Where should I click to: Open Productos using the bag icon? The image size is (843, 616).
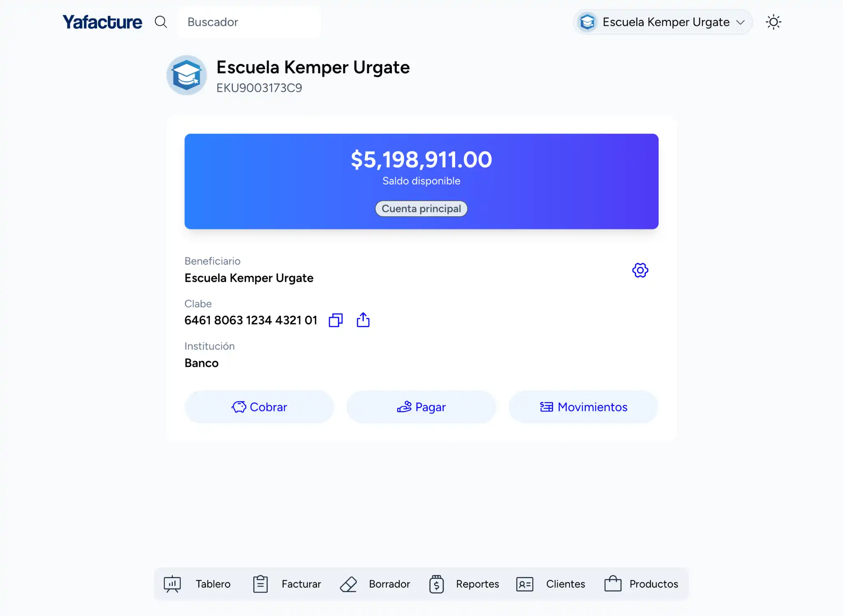pos(613,584)
